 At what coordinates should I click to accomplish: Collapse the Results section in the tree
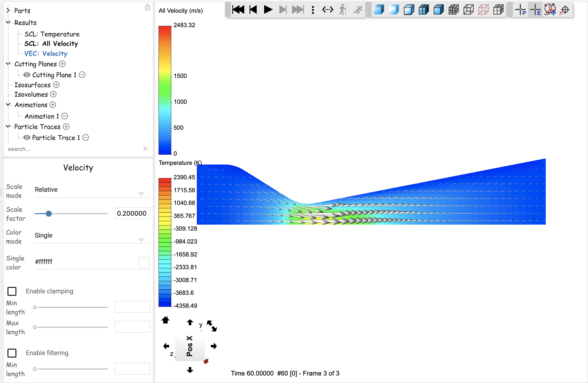click(x=8, y=22)
